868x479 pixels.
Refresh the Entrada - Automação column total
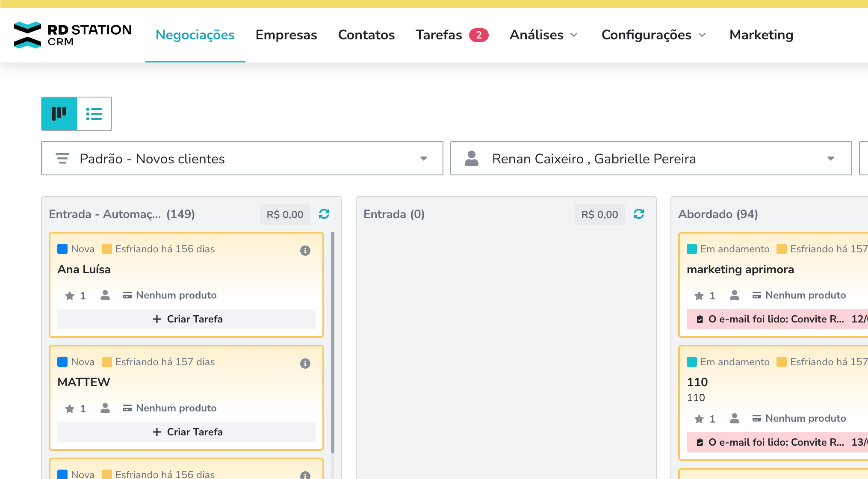click(324, 214)
